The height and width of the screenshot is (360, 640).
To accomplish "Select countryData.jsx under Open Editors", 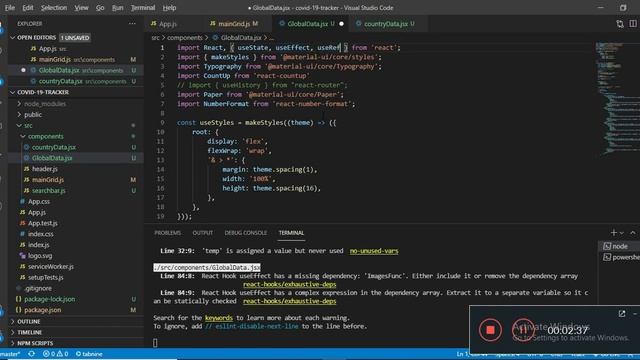I will click(60, 81).
